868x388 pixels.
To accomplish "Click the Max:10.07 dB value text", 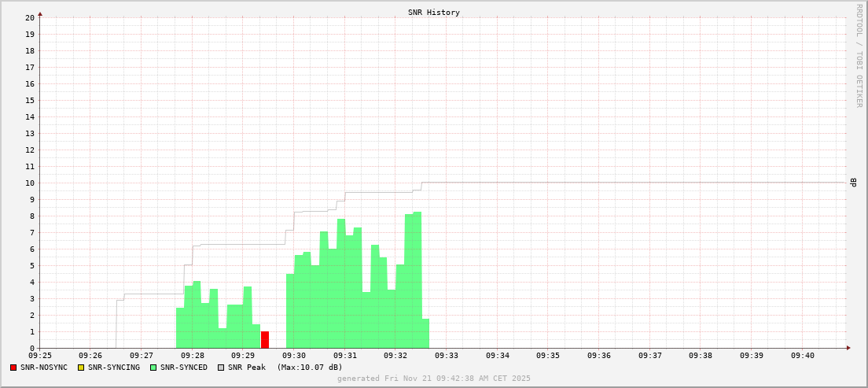I will pyautogui.click(x=310, y=368).
